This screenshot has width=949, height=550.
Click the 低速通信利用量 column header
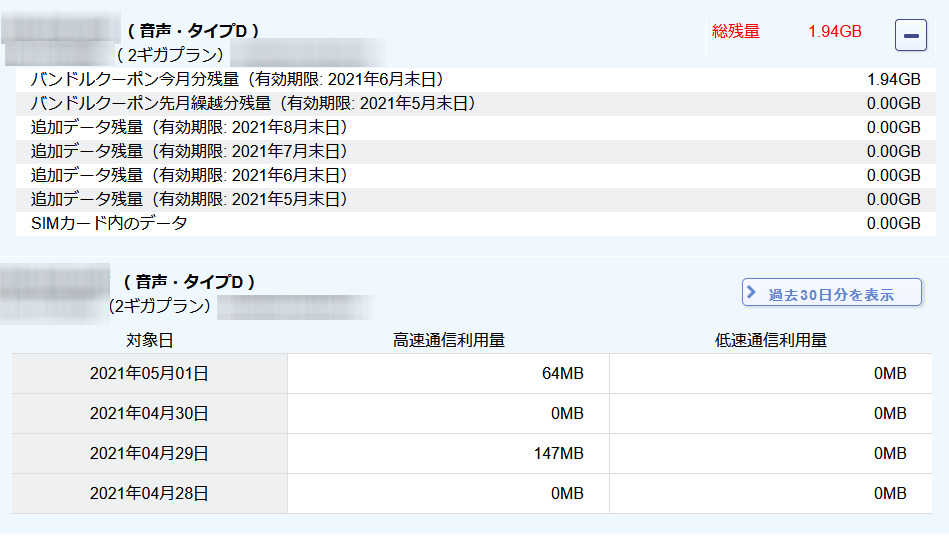(770, 340)
